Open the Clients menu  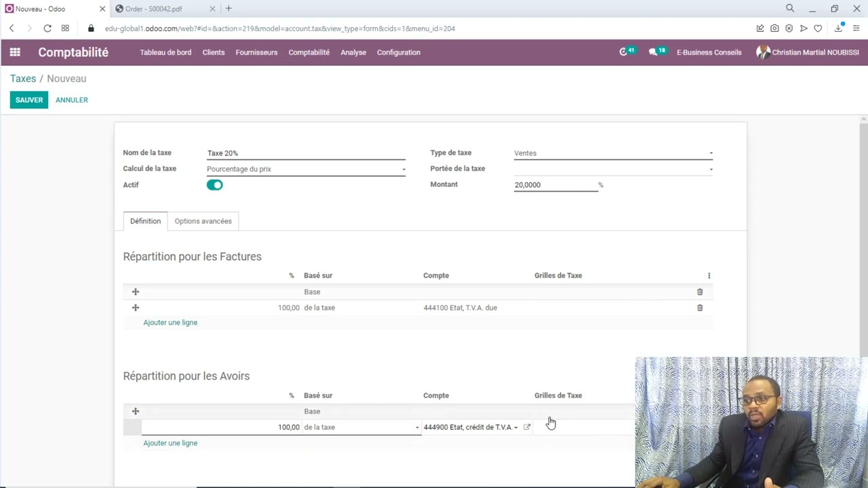coord(214,52)
